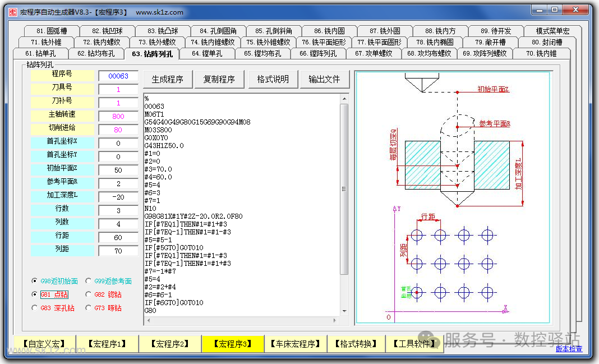Viewport: 599px width, 364px height.
Task: Click the code area horizontal scroll right arrow
Action: (335, 320)
